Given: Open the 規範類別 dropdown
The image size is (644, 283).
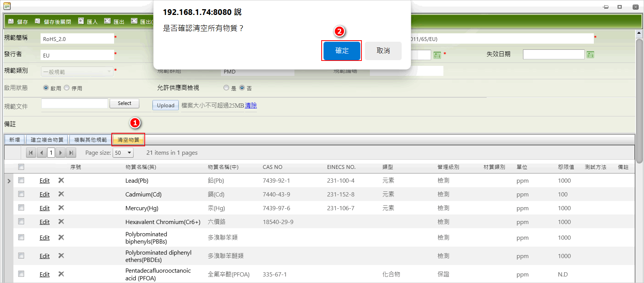Looking at the screenshot, I should click(77, 72).
